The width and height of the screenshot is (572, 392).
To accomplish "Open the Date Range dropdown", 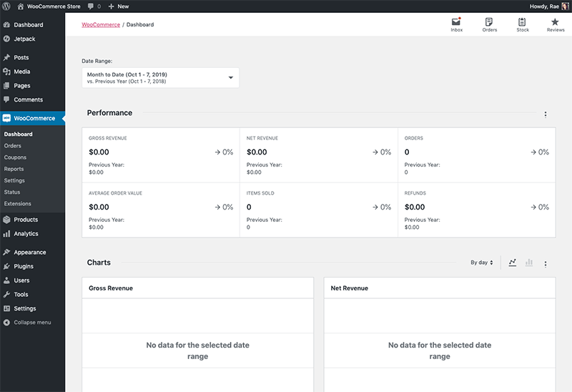I will tap(160, 78).
